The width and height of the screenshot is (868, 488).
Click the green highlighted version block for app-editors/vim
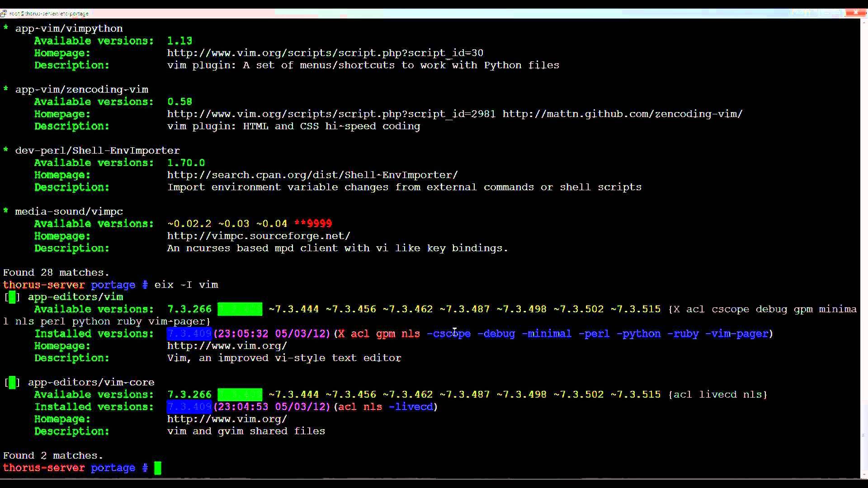[240, 309]
